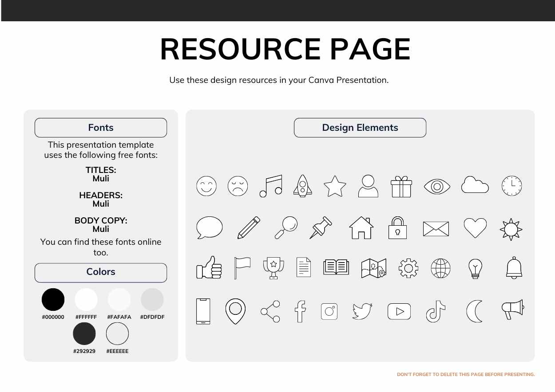
Task: Select the pencil icon
Action: click(249, 228)
